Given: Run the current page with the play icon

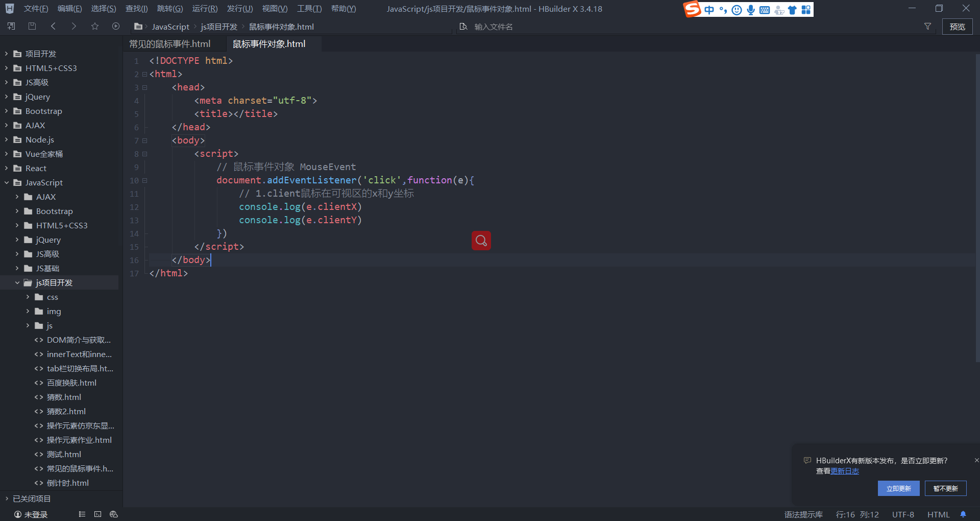Looking at the screenshot, I should click(x=115, y=26).
